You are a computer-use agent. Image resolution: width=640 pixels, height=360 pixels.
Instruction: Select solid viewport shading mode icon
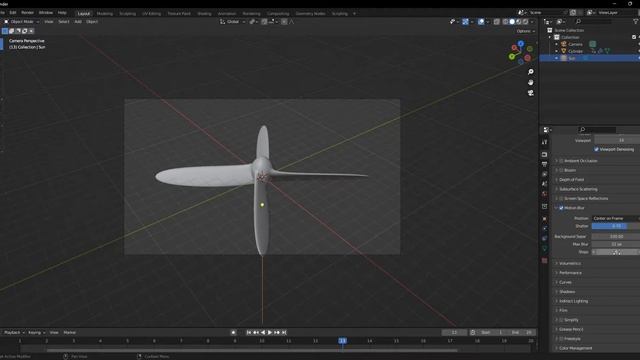[512, 22]
